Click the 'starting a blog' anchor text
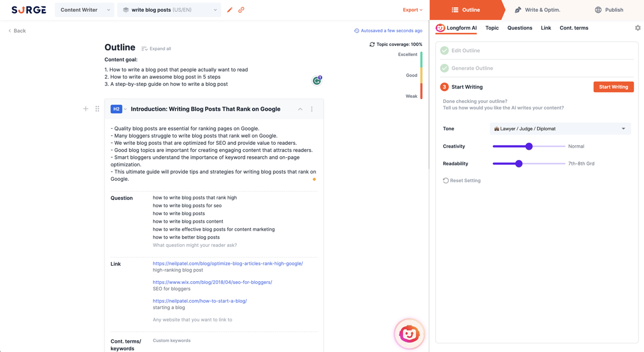 (x=169, y=307)
